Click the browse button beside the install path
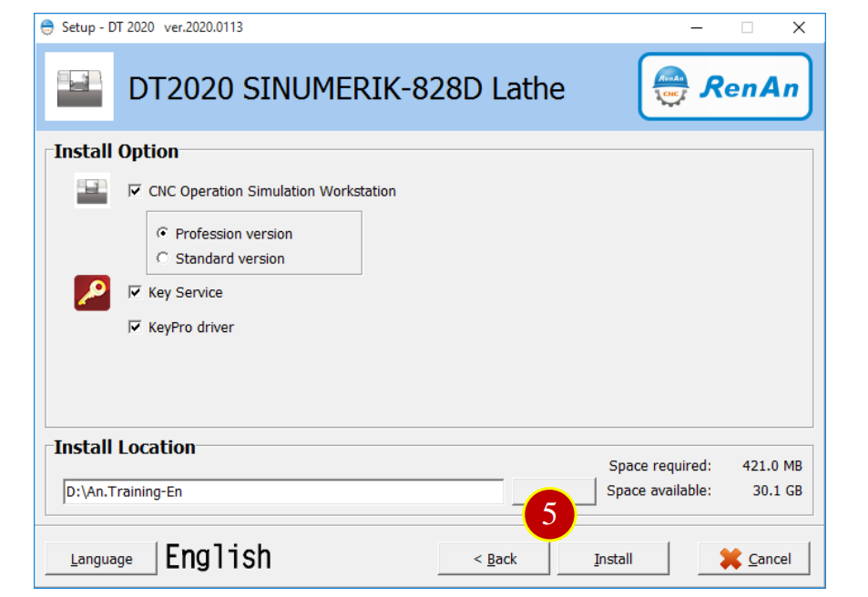868x597 pixels. coord(554,491)
